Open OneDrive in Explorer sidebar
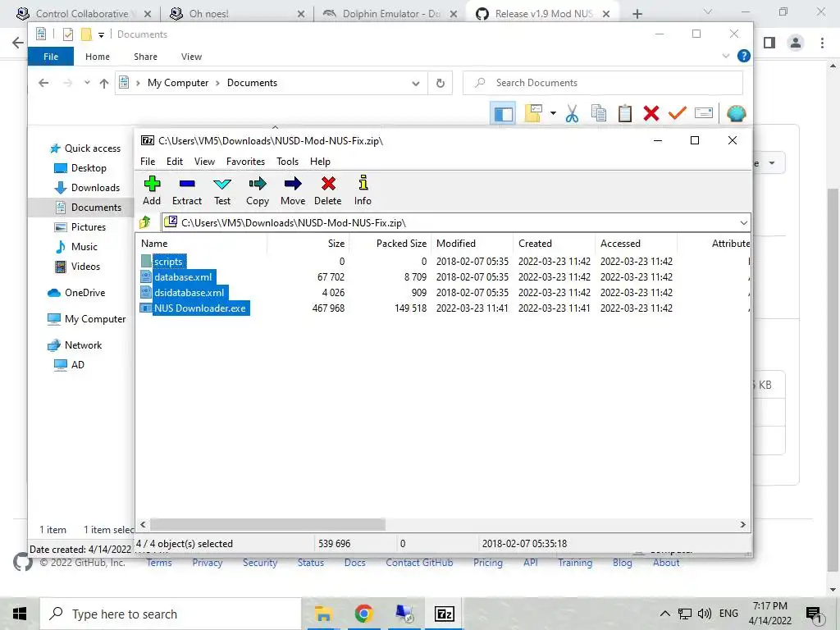Screen dimensions: 840x630 pos(84,293)
